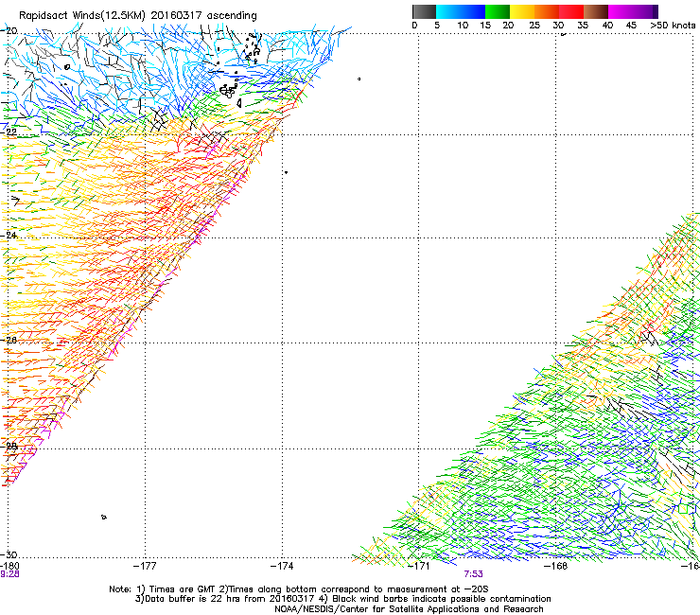This screenshot has width=700, height=615.
Task: Click the '-20' latitude axis label
Action: tap(9, 31)
